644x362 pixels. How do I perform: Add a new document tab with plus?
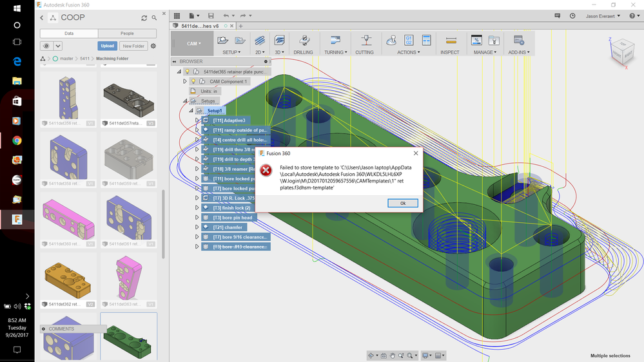240,26
